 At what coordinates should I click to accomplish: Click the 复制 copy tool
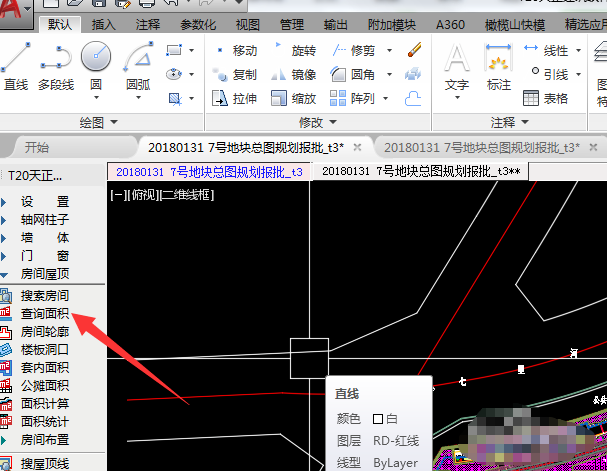236,75
